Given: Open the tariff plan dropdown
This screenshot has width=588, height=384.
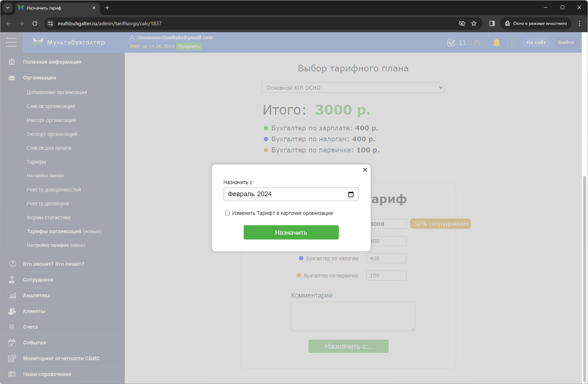Looking at the screenshot, I should click(x=353, y=88).
